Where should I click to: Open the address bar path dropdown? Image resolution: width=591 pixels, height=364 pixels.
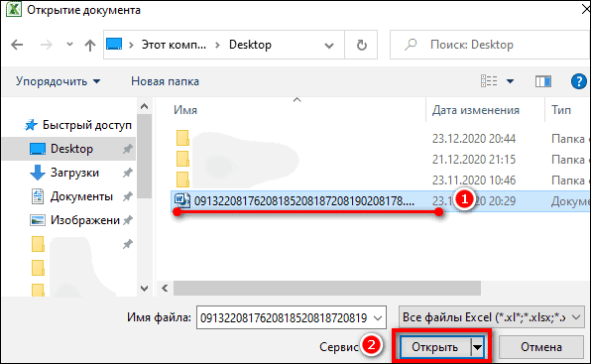(x=329, y=46)
